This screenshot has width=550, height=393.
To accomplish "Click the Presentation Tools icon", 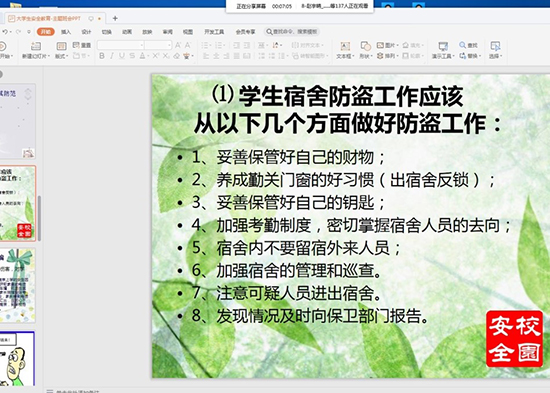I will click(443, 46).
